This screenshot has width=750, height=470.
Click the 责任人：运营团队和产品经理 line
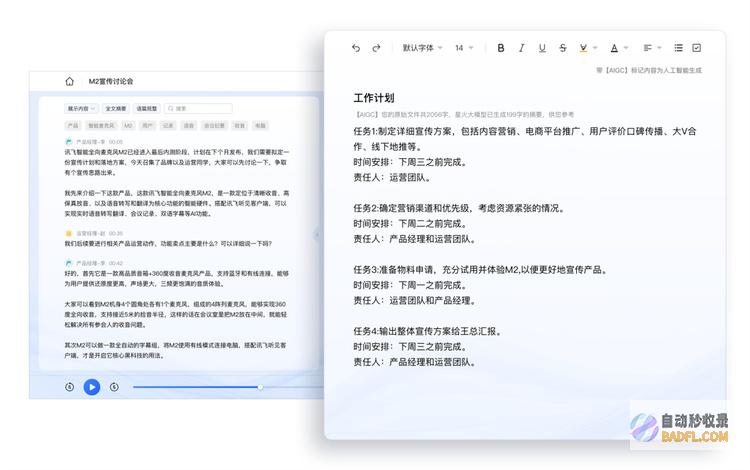pyautogui.click(x=415, y=300)
